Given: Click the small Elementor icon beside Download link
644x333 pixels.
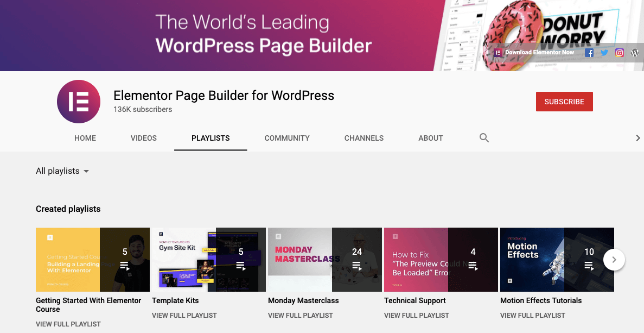Looking at the screenshot, I should click(x=498, y=53).
